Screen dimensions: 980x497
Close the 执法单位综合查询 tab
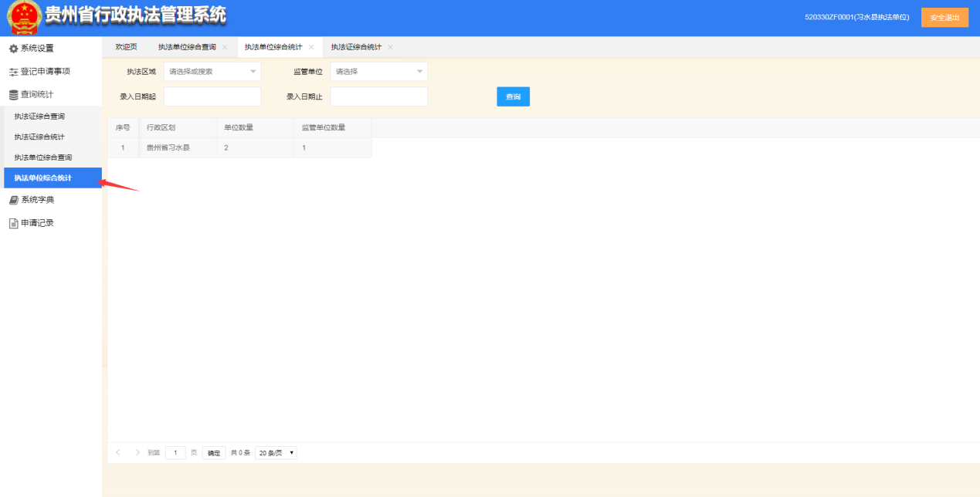pyautogui.click(x=225, y=47)
